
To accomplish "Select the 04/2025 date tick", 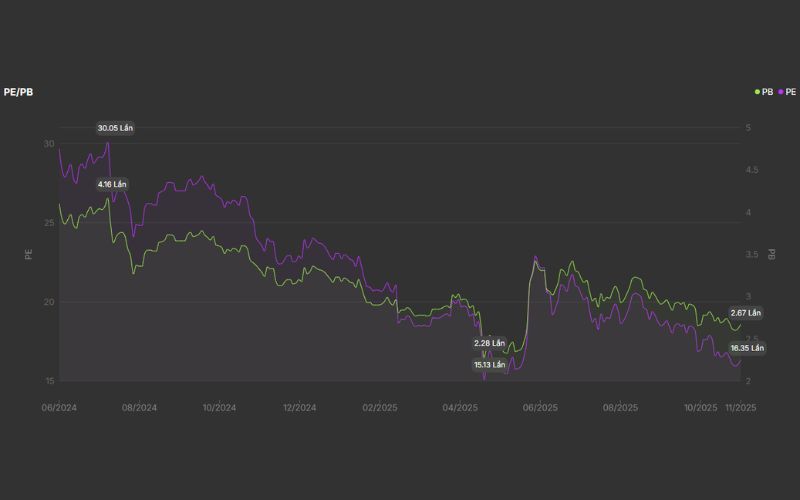I will click(x=460, y=408).
